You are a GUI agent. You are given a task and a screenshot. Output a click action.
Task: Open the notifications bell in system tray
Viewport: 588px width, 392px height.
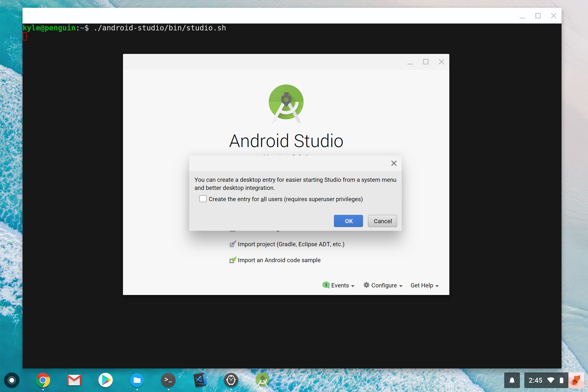coord(512,380)
